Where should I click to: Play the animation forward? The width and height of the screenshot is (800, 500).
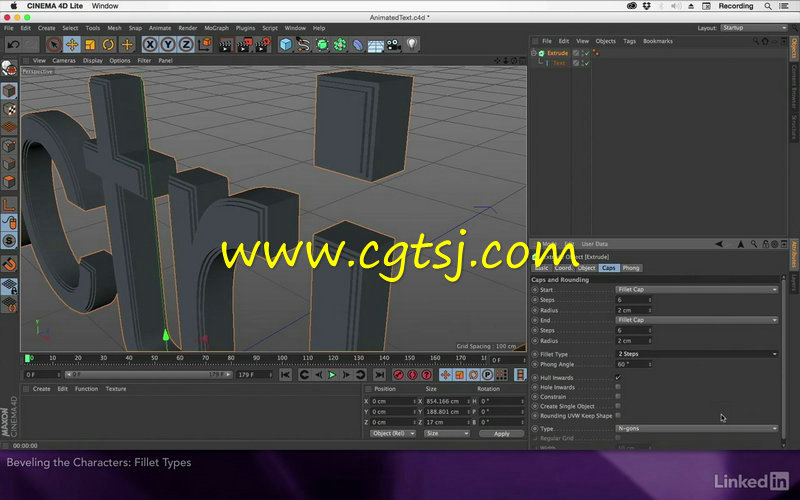pyautogui.click(x=332, y=375)
